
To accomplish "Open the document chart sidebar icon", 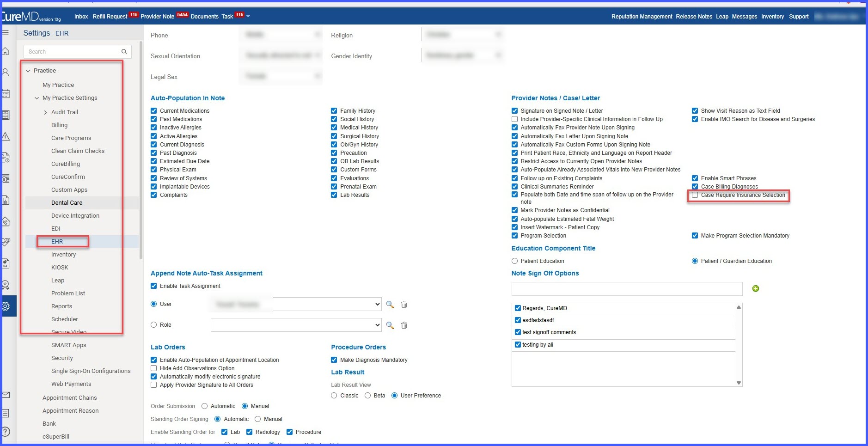I will tap(6, 263).
